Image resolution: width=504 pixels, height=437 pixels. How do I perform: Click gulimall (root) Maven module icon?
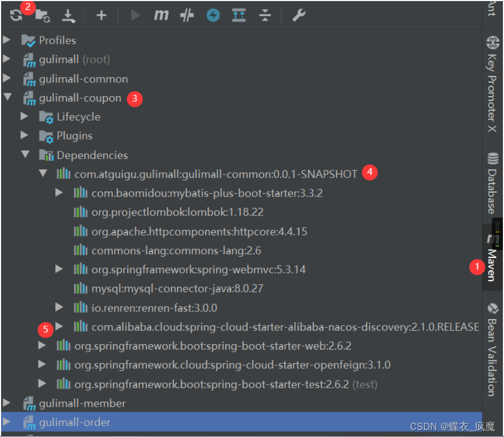(29, 60)
